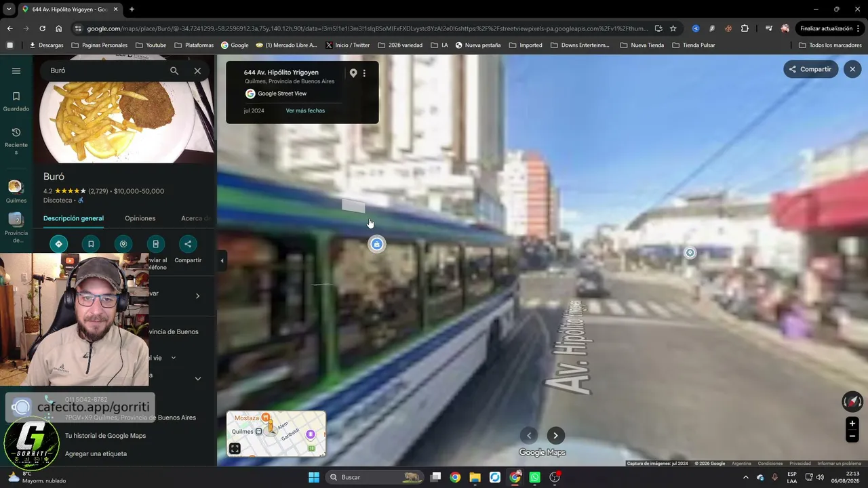Collapse the side panel with the arrow

(222, 260)
